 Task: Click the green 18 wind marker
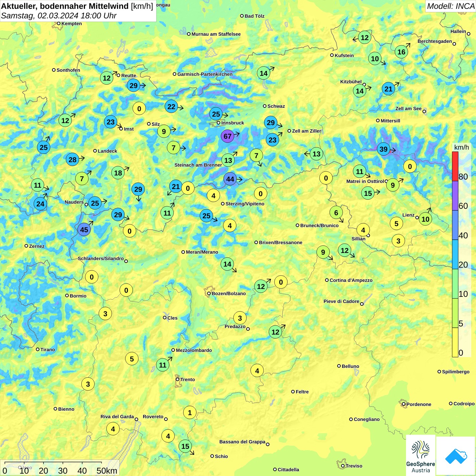[x=118, y=173]
